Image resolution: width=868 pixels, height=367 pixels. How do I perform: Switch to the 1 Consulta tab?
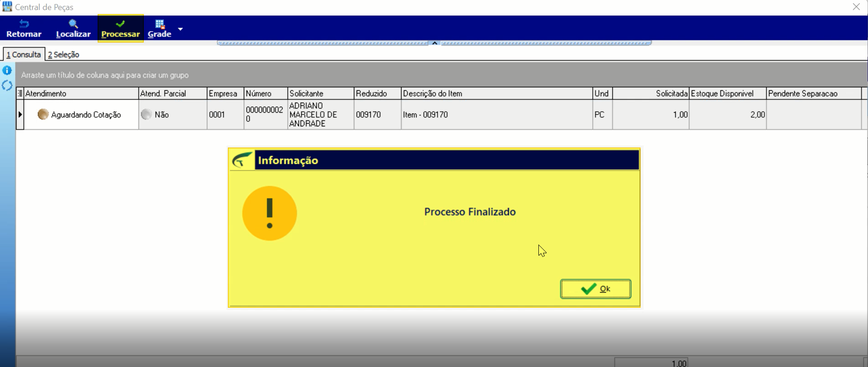[24, 54]
